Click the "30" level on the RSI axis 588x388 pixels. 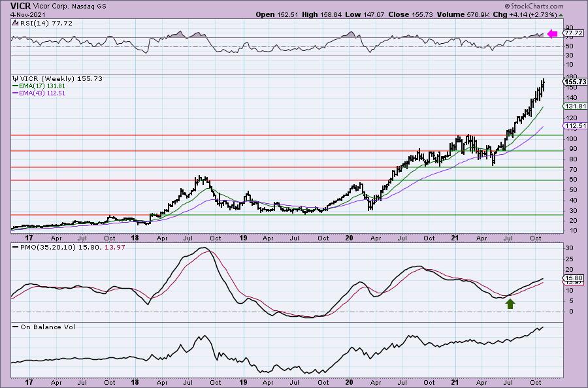[x=569, y=56]
